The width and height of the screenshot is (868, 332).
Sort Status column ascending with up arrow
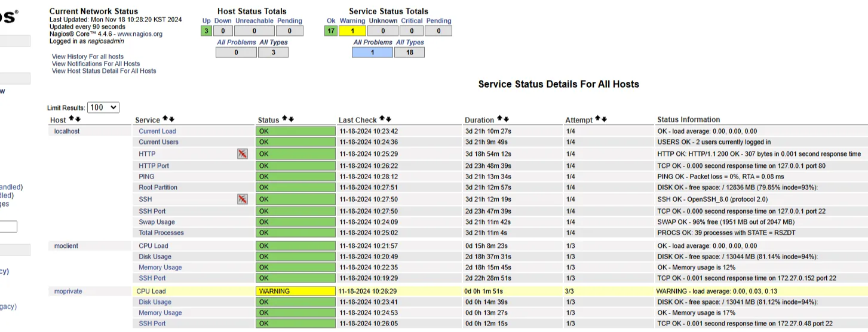tap(284, 119)
